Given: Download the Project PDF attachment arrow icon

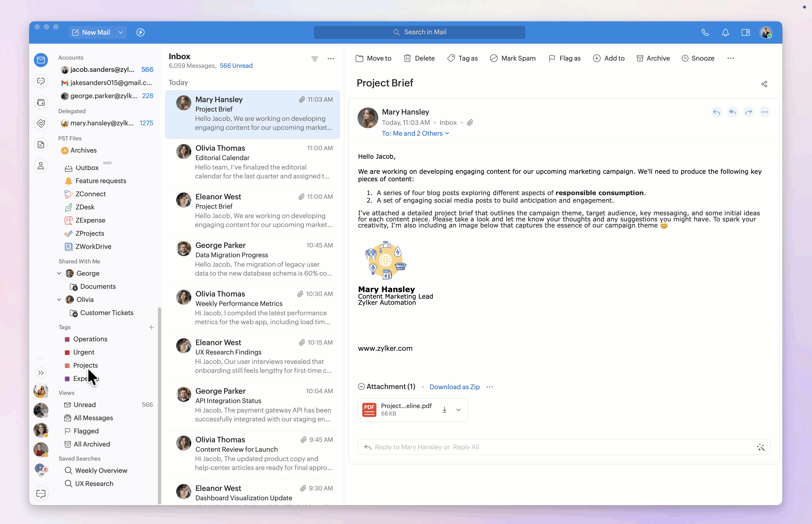Looking at the screenshot, I should click(444, 410).
